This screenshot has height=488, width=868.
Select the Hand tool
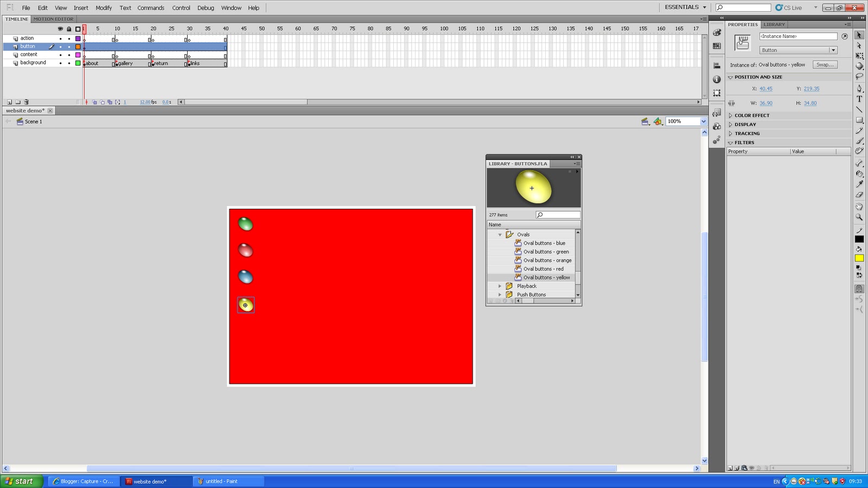(x=859, y=207)
